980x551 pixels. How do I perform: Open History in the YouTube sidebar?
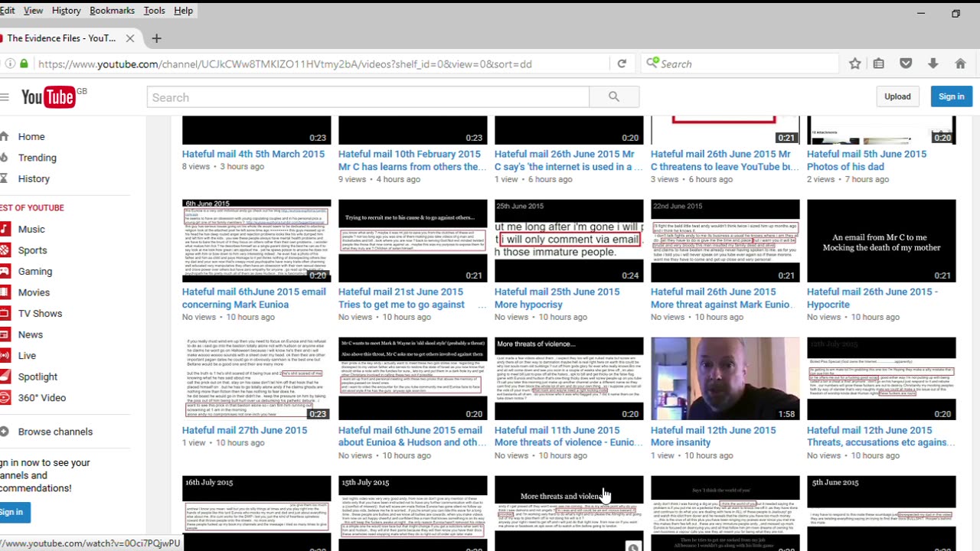coord(34,178)
